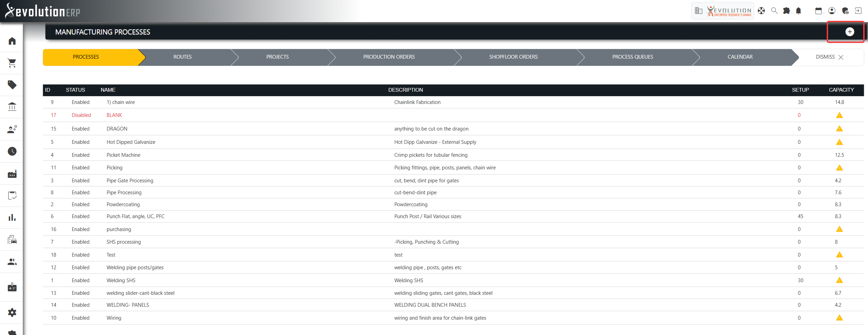This screenshot has height=335, width=868.
Task: Open the badge with plus-equals sidebar module
Action: tap(12, 287)
